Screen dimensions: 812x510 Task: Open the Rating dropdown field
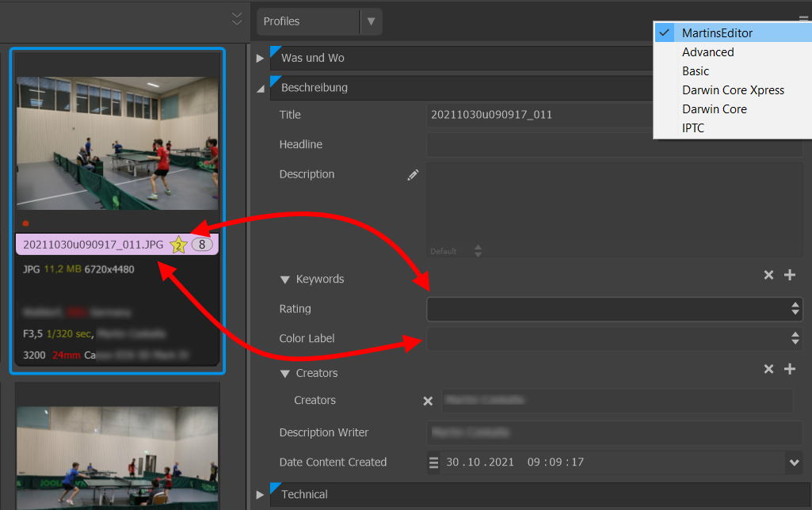click(614, 309)
